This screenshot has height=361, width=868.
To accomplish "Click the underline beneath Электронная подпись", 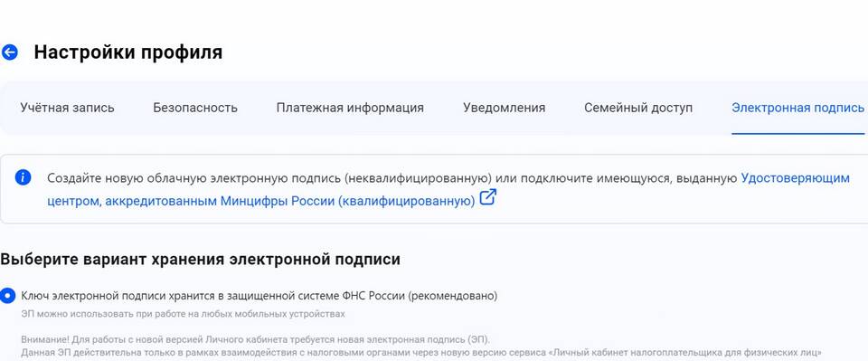I will (797, 133).
